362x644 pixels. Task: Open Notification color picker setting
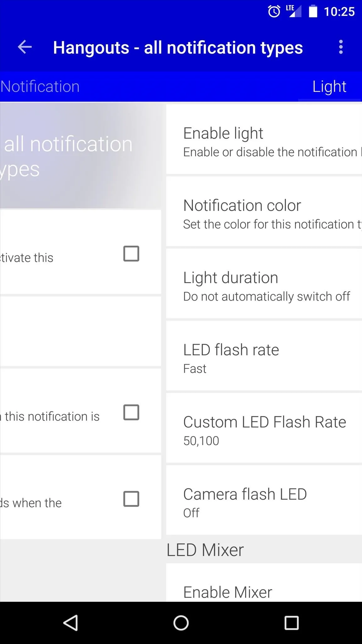pyautogui.click(x=264, y=211)
